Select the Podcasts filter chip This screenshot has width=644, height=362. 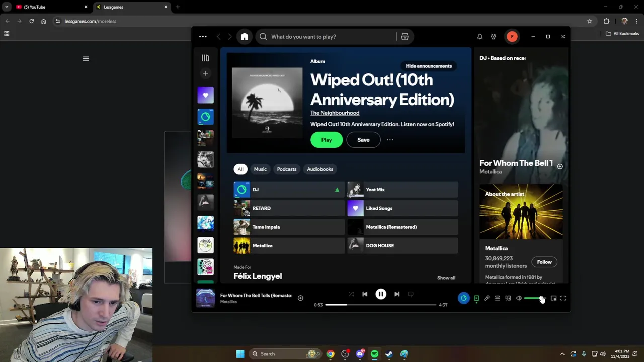point(287,169)
